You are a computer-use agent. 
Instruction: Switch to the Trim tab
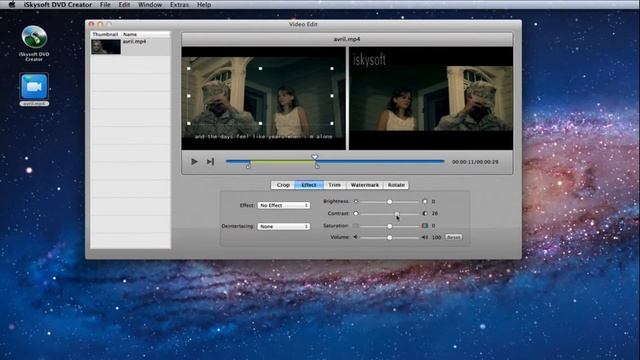(335, 185)
